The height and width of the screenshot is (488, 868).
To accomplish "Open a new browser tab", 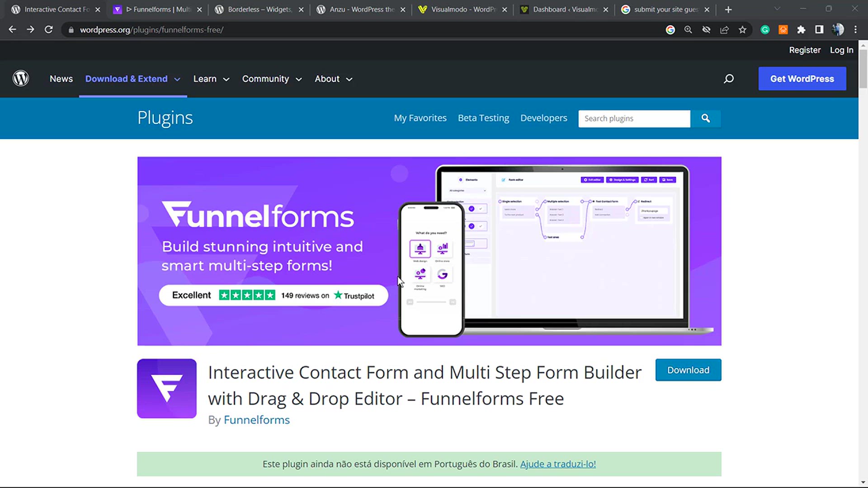I will pos(728,9).
